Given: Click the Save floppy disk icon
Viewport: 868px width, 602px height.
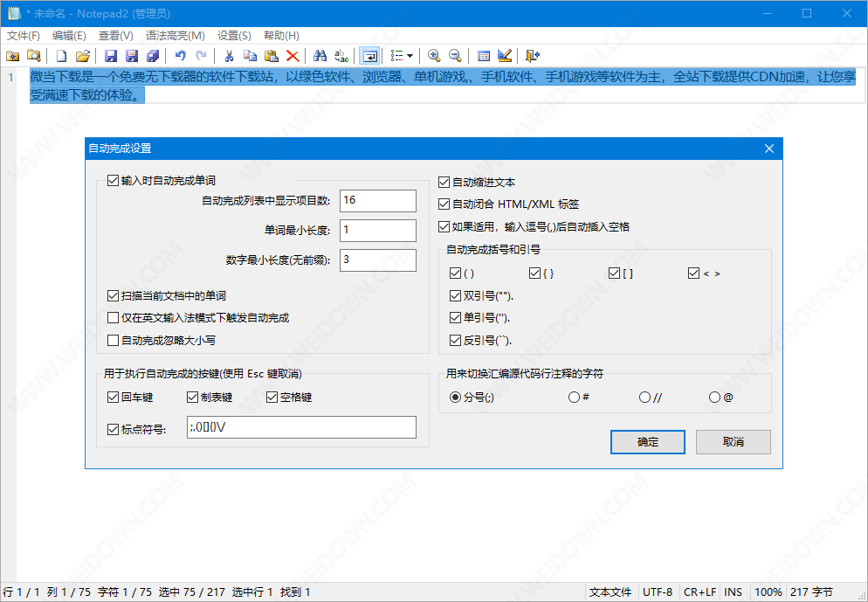Looking at the screenshot, I should tap(111, 56).
